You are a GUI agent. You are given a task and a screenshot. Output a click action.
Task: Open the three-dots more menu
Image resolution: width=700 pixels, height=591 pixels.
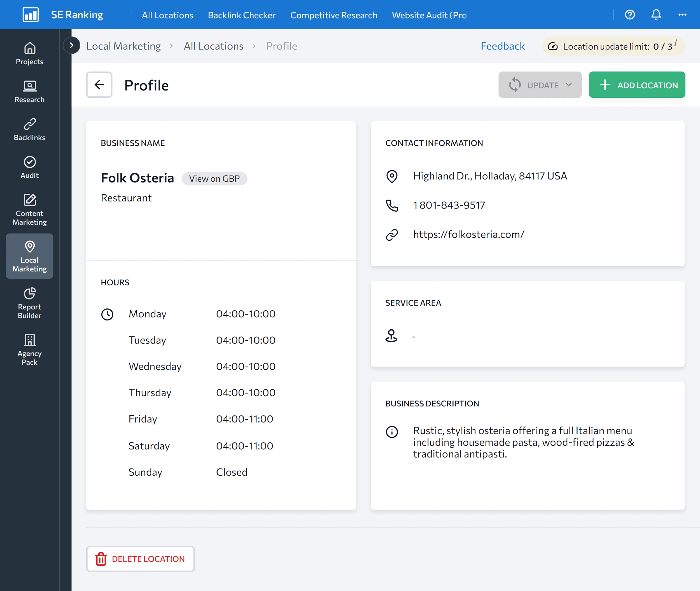(x=682, y=15)
